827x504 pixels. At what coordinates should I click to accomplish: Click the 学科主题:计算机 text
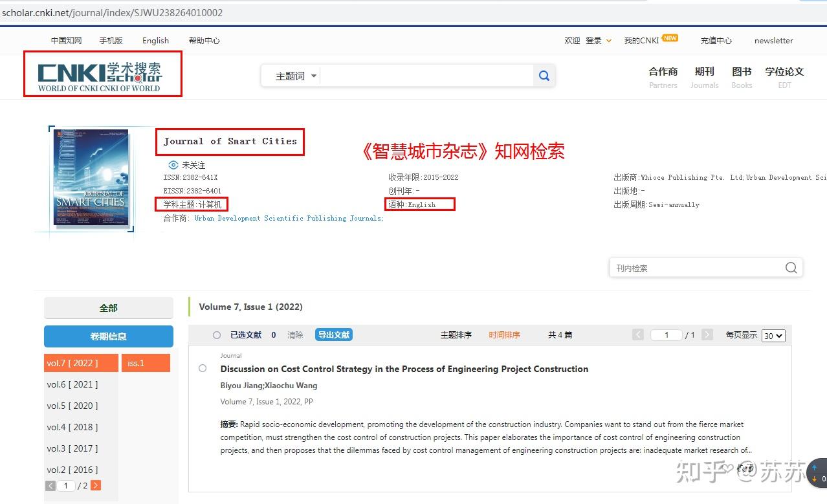click(192, 204)
